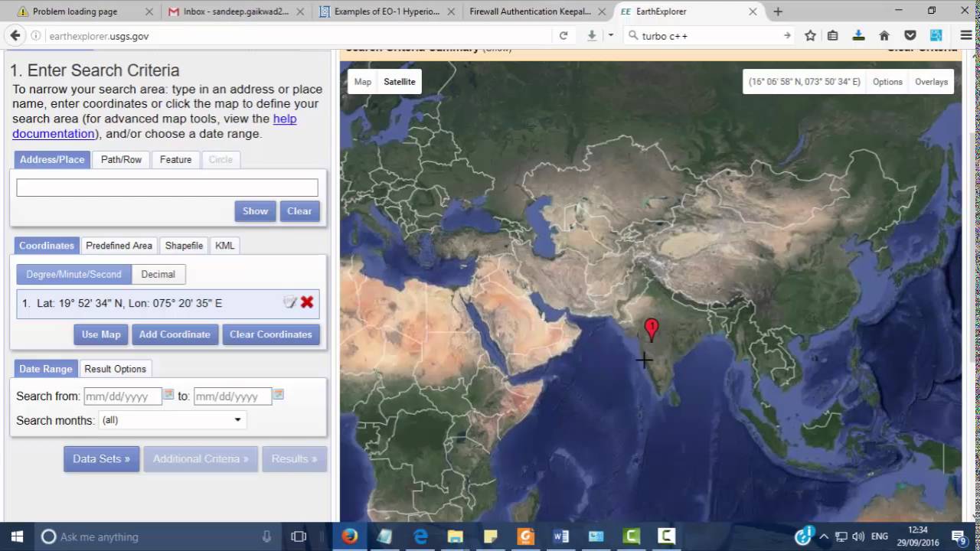Show hidden system tray icons chevron
The image size is (980, 551).
coord(824,536)
